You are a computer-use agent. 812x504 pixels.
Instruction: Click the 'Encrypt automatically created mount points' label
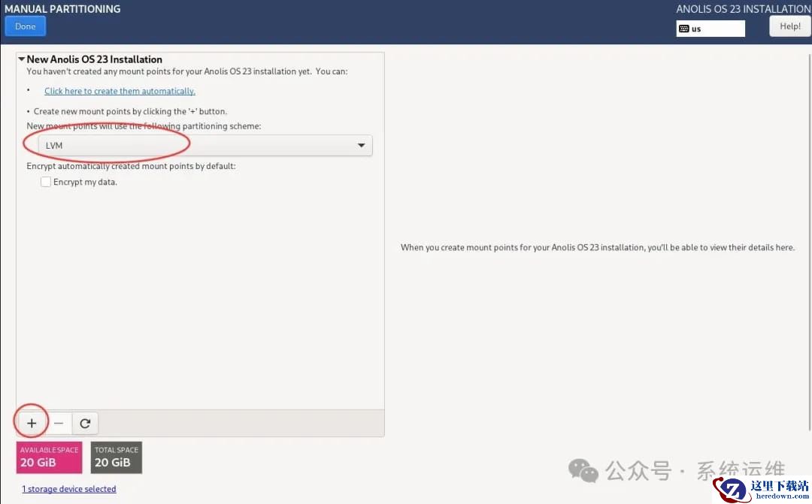point(131,166)
